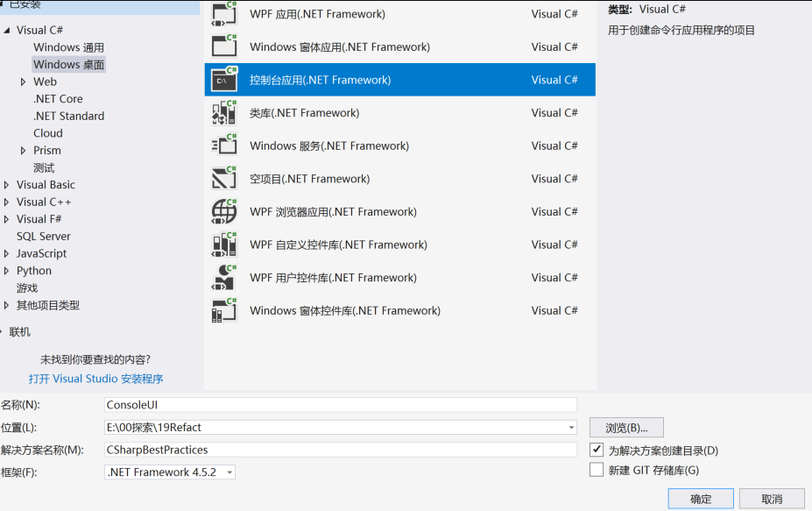Select the WPF 应用(.NET Framework) template icon
This screenshot has width=812, height=511.
click(x=223, y=13)
